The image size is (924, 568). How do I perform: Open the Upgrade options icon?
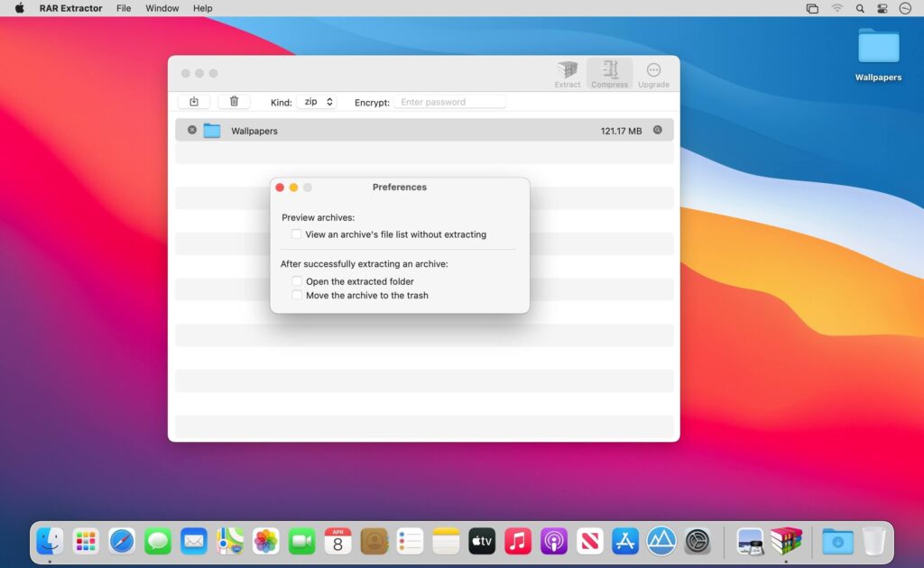[x=652, y=72]
